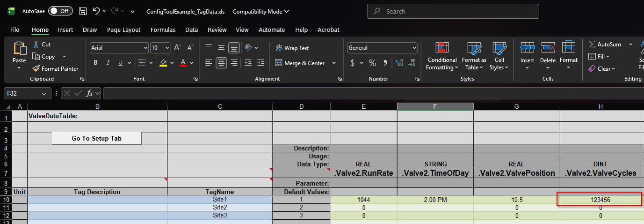Click the Insert cells button
This screenshot has width=644, height=224.
527,56
